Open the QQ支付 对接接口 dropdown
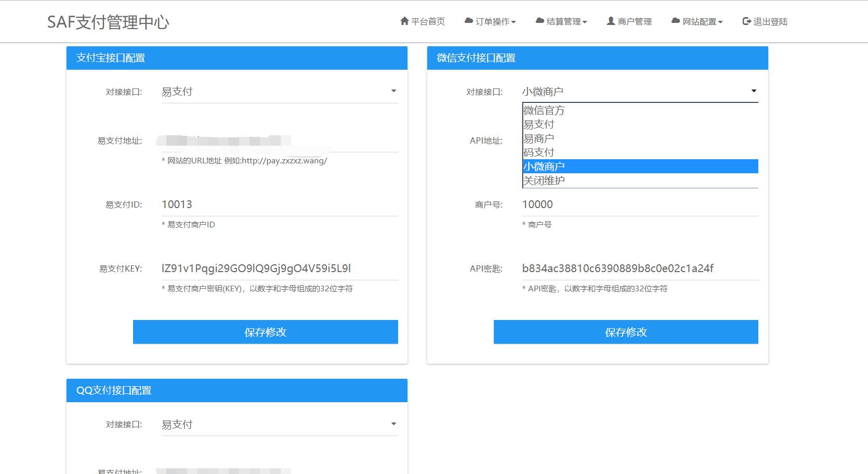 click(280, 425)
